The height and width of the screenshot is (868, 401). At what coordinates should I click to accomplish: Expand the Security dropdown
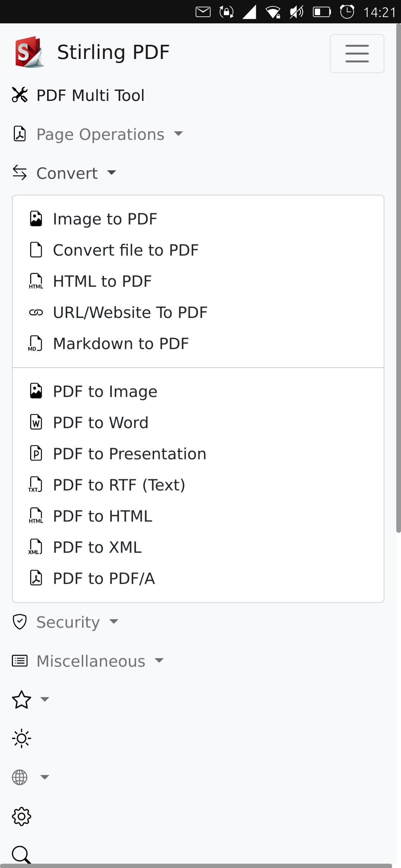click(x=65, y=622)
